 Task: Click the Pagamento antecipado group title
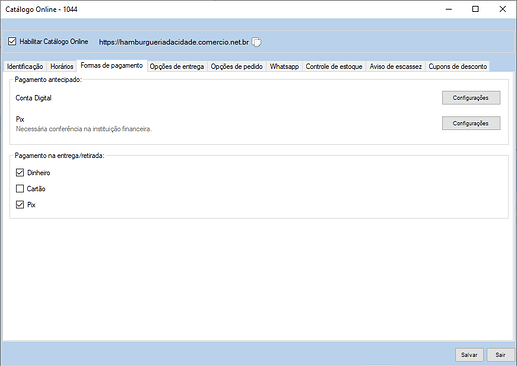click(x=48, y=80)
